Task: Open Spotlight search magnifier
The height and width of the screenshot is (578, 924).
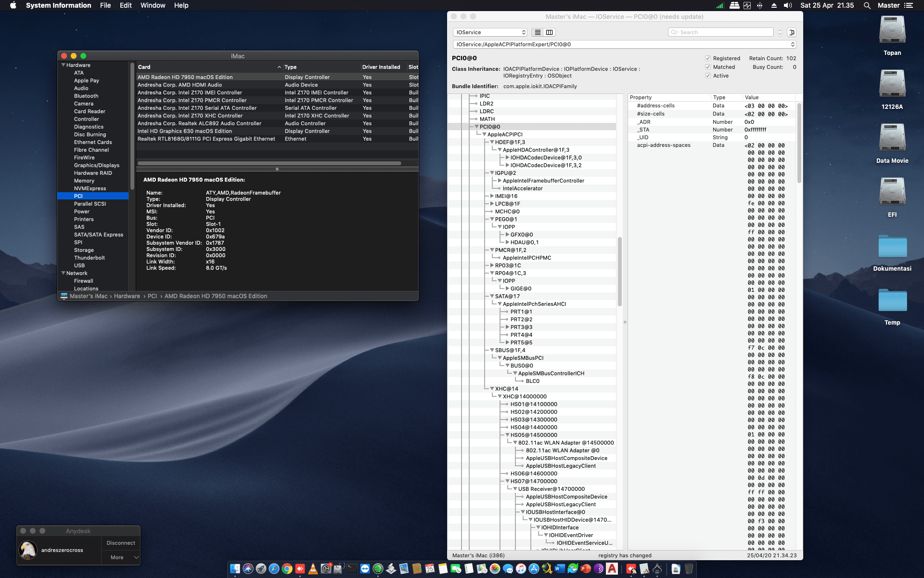Action: tap(867, 5)
